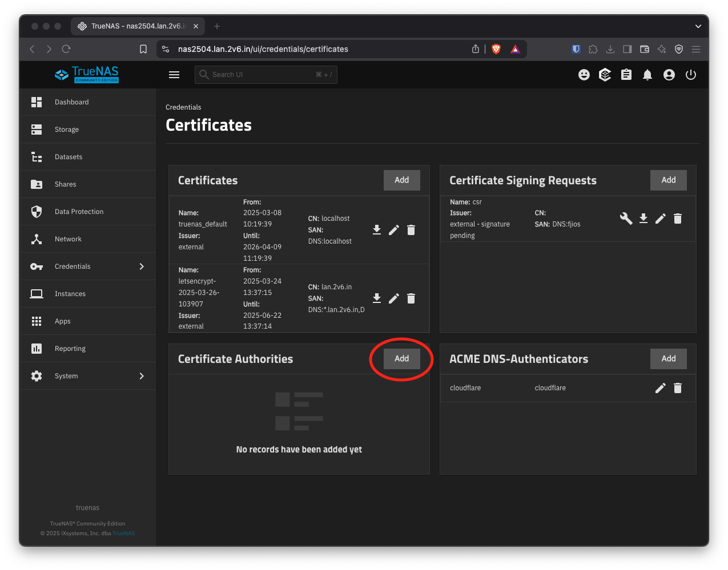Edit the truenas_default certificate

(394, 230)
